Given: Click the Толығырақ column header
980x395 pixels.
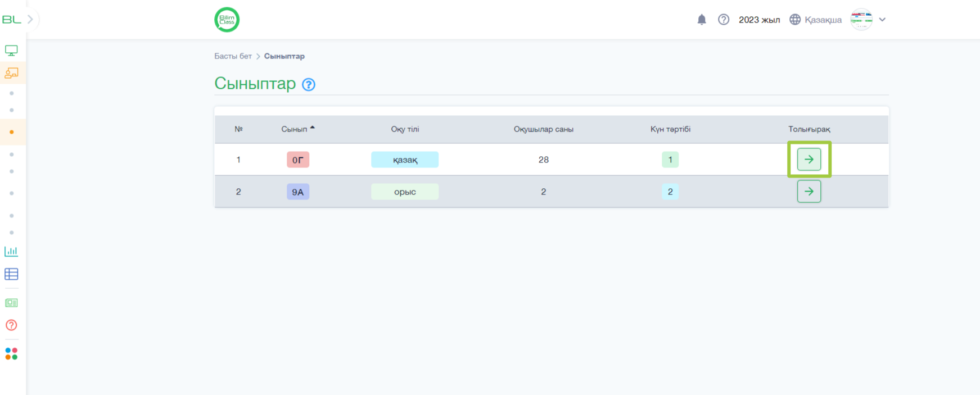Looking at the screenshot, I should pyautogui.click(x=809, y=129).
